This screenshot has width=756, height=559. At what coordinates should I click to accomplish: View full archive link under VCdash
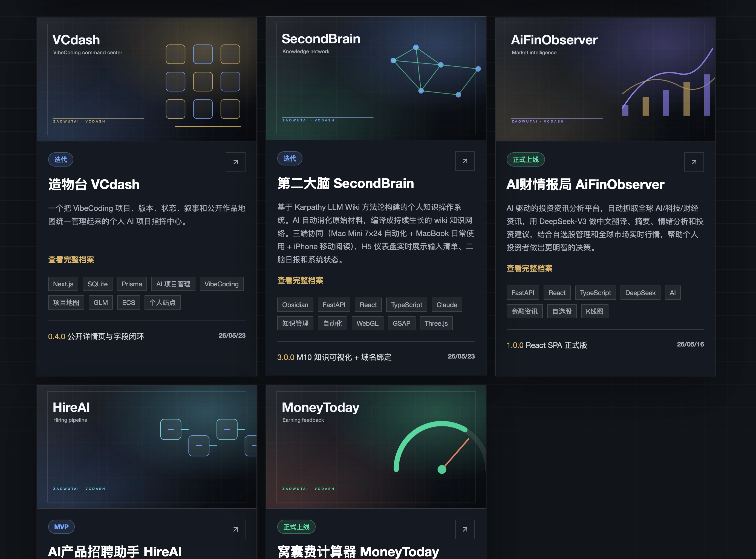click(71, 260)
